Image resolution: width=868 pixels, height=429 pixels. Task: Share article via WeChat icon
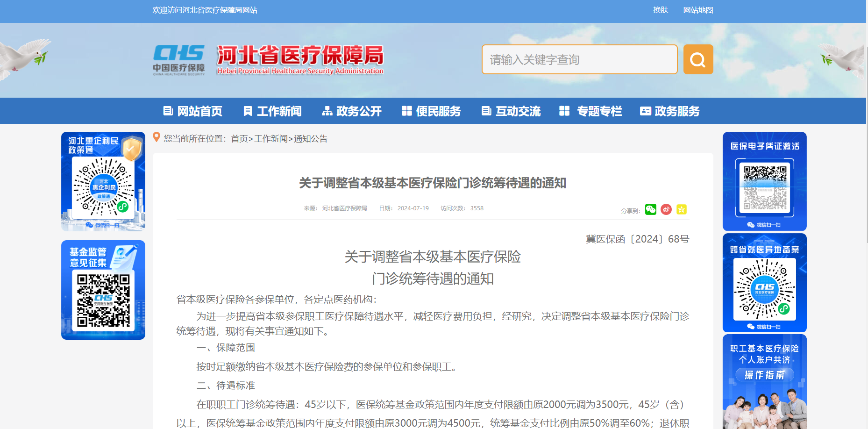tap(650, 209)
